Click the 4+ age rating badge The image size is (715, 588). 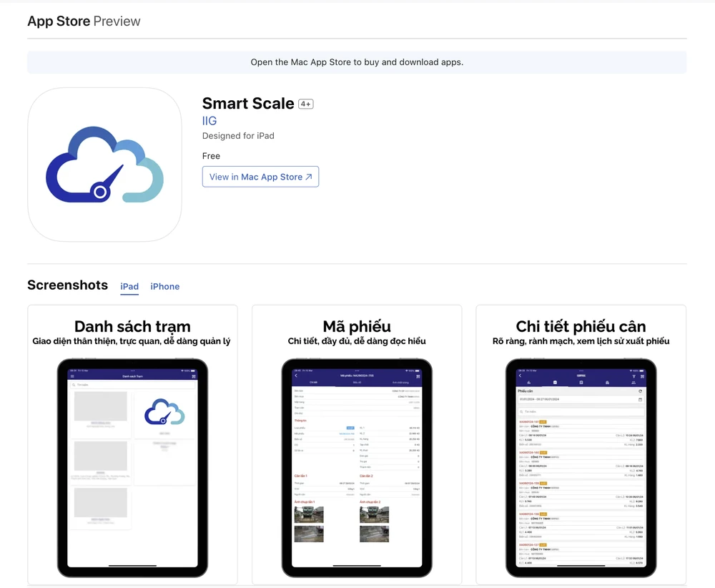[x=306, y=104]
